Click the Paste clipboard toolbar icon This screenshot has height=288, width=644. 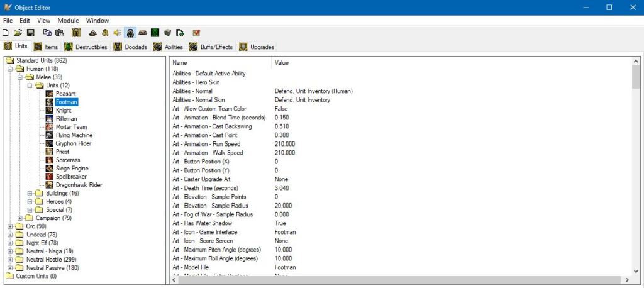[60, 33]
